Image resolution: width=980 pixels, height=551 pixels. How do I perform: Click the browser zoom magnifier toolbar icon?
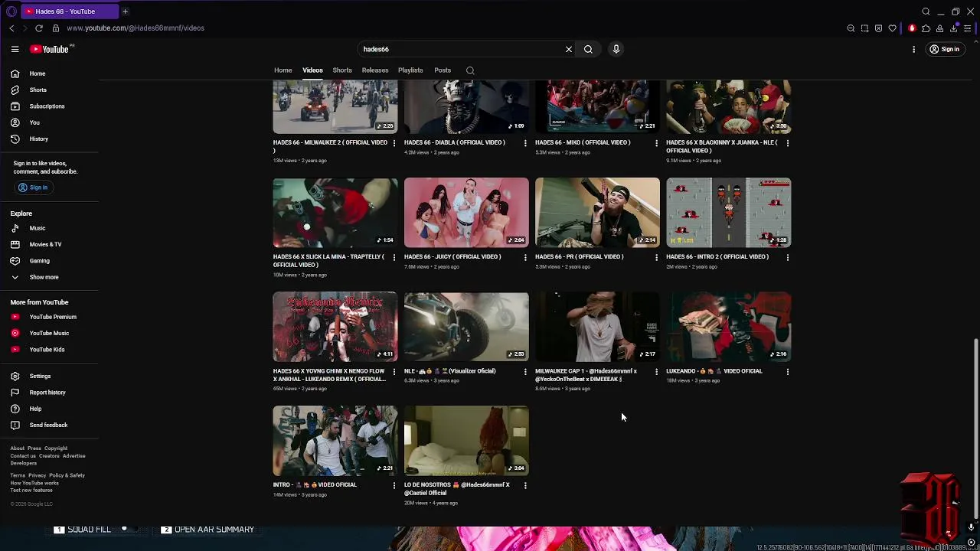(851, 28)
